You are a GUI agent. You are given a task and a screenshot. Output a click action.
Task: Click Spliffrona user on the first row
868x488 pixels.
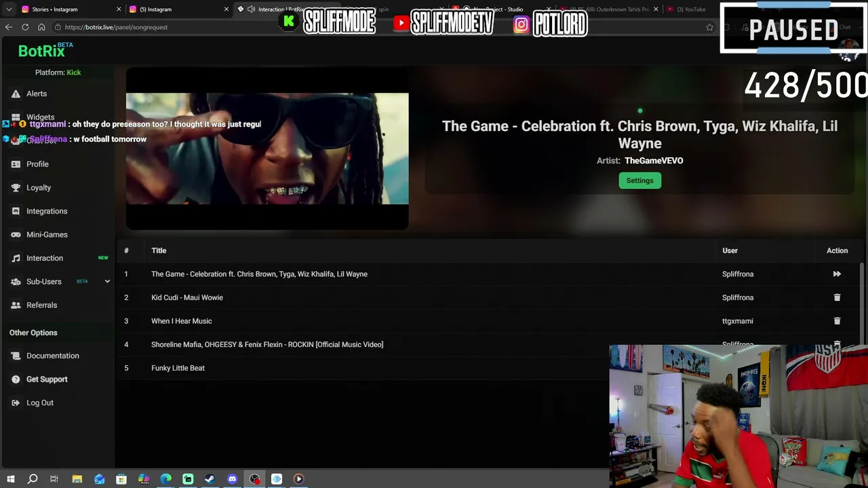[x=738, y=274]
